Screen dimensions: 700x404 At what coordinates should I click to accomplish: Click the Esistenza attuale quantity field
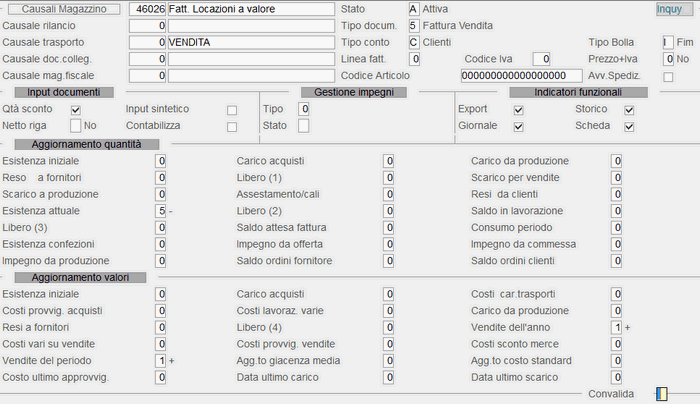click(x=161, y=211)
